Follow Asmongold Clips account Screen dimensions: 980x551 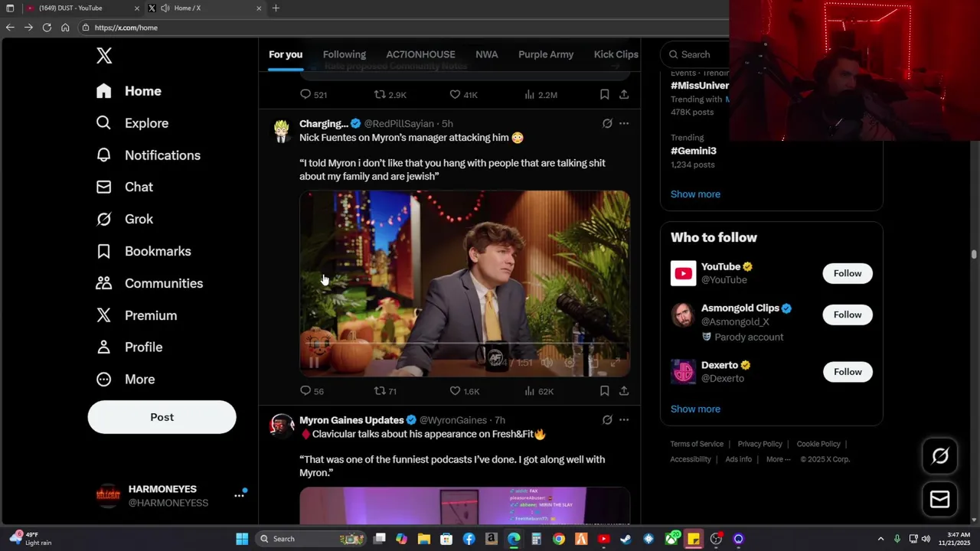[x=848, y=315]
